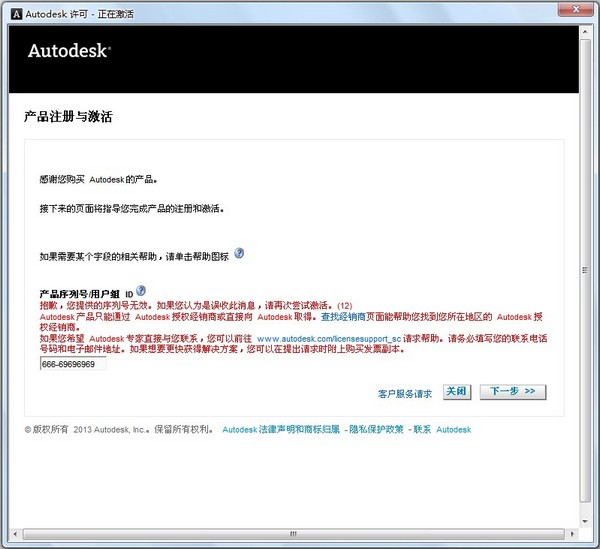Image resolution: width=600 pixels, height=549 pixels.
Task: Click the error text beginning 抱歉，您提供的序列号无效
Action: point(196,305)
